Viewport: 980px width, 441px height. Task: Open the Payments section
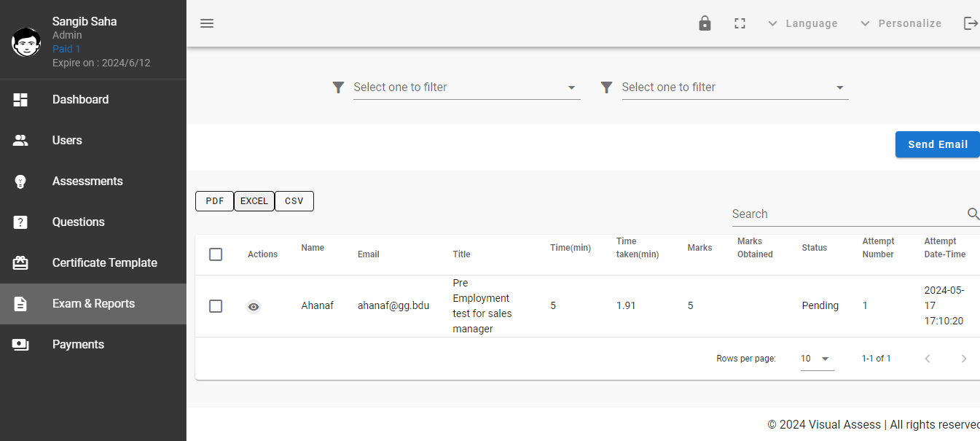pos(78,344)
